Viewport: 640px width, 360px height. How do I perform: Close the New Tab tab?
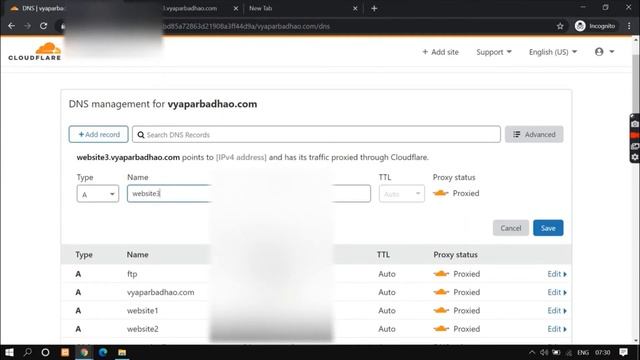(355, 8)
